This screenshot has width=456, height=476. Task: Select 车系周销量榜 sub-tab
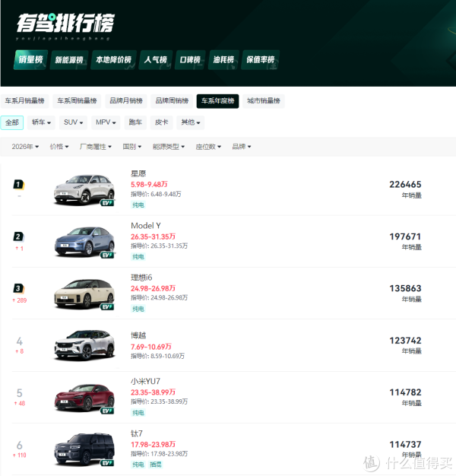click(x=77, y=101)
